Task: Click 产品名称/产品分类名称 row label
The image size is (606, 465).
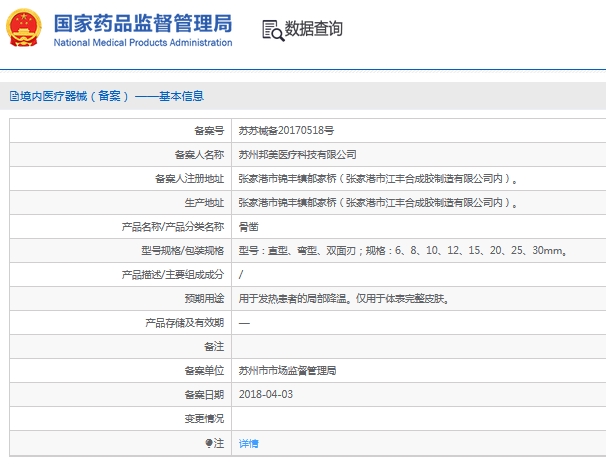Action: point(173,227)
